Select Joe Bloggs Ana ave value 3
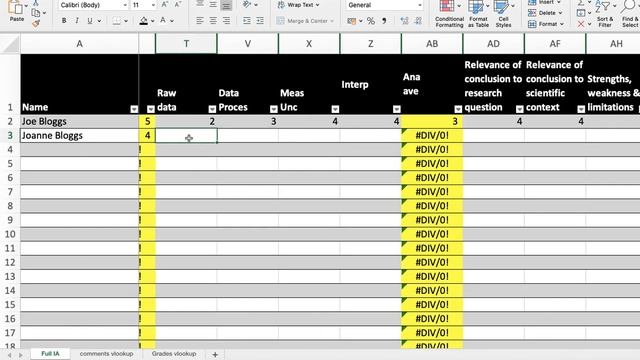The width and height of the screenshot is (640, 360). 432,121
